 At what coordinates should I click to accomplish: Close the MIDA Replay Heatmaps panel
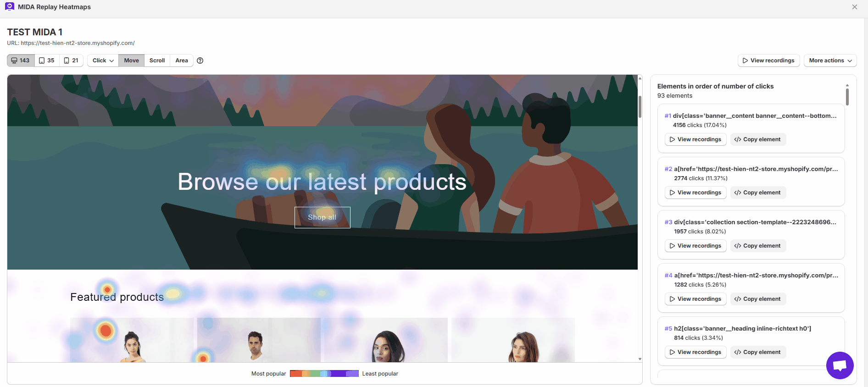click(x=855, y=7)
